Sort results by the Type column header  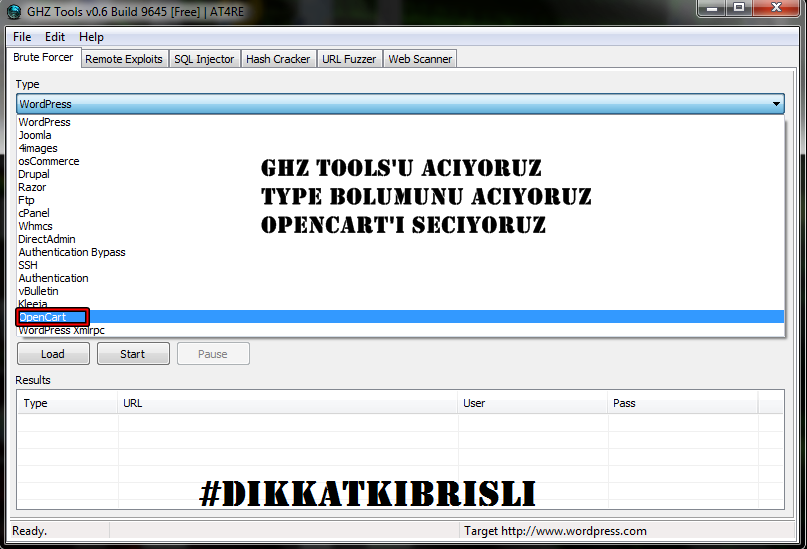point(67,403)
